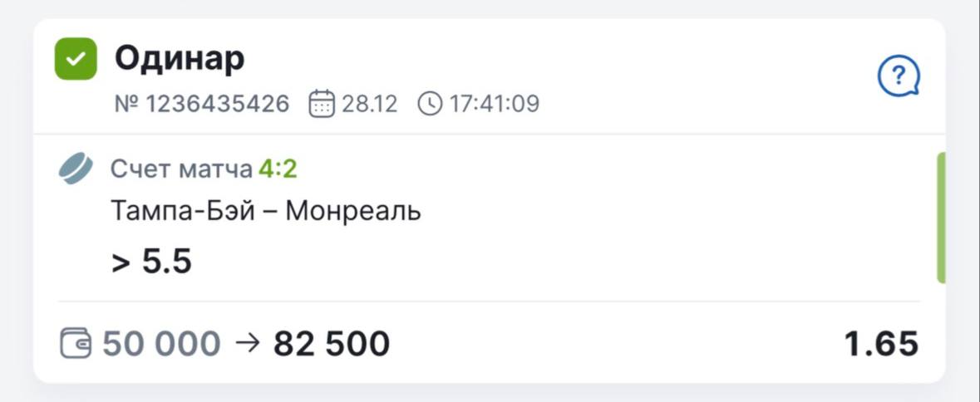Viewport: 980px width, 402px height.
Task: Click the arrow between stake and payout
Action: (248, 343)
